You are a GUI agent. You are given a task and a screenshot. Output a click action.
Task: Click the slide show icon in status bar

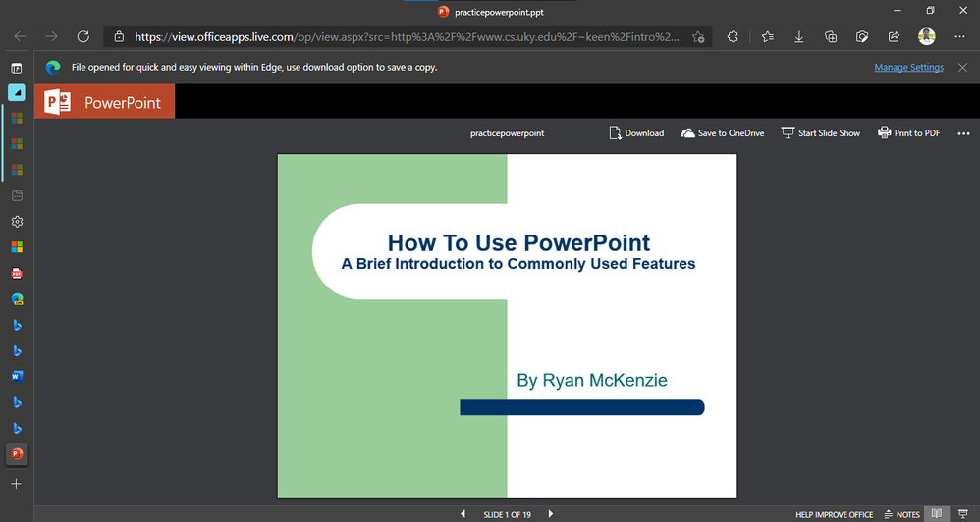point(962,514)
